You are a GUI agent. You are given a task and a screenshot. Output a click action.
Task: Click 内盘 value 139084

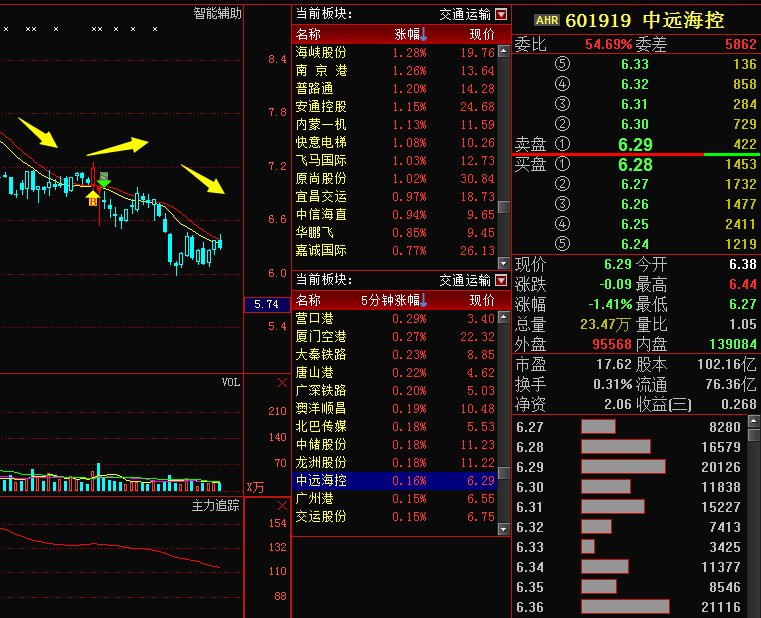coord(733,344)
